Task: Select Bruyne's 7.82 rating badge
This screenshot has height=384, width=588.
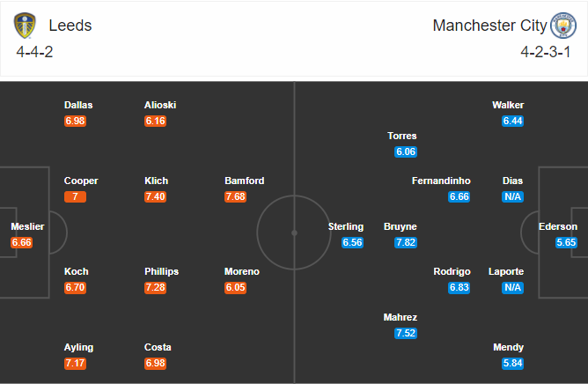Action: pyautogui.click(x=406, y=242)
